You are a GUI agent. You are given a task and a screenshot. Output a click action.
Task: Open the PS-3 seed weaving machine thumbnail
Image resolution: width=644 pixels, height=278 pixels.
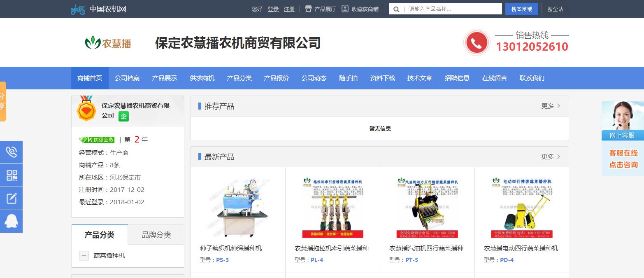click(238, 208)
